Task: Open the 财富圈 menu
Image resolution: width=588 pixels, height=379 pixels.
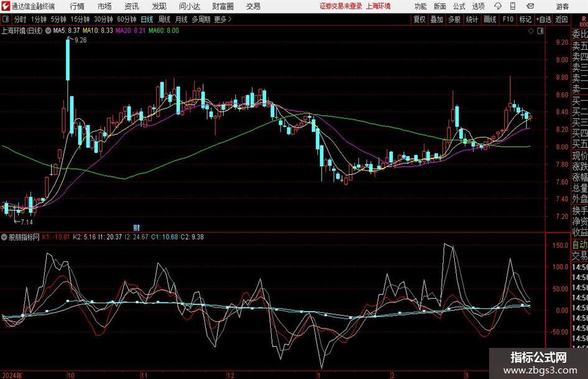Action: click(223, 6)
